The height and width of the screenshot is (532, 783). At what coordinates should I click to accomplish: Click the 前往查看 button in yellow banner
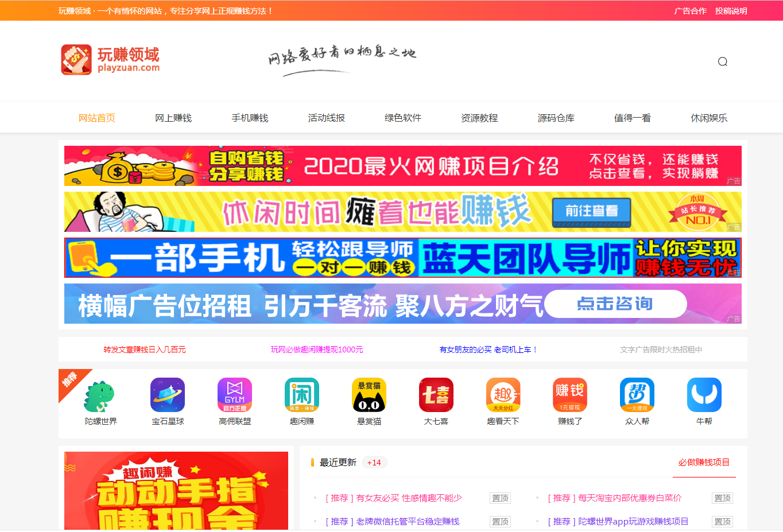591,212
